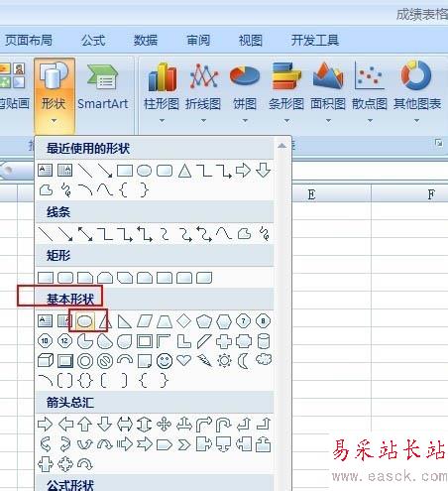Viewport: 448px width, 491px height.
Task: Insert the Left Brace shape in Basic Shapes
Action: (144, 381)
